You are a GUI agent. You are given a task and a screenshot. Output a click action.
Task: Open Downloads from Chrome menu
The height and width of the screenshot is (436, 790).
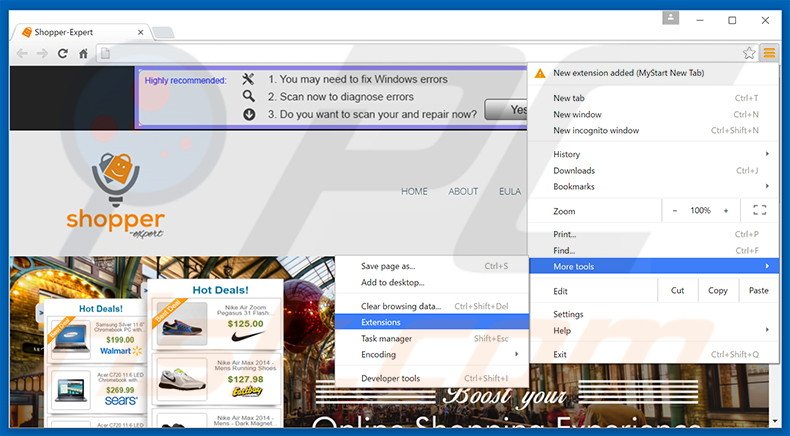click(x=653, y=170)
